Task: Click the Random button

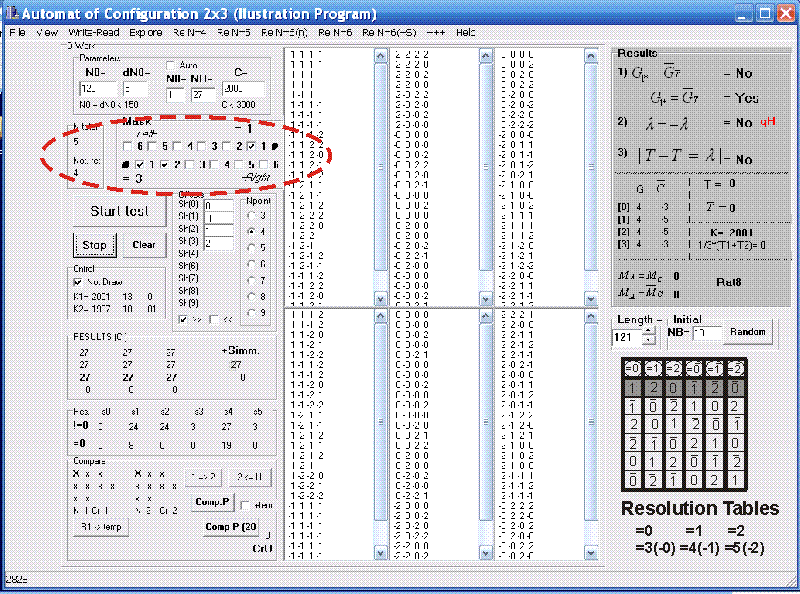Action: tap(747, 332)
